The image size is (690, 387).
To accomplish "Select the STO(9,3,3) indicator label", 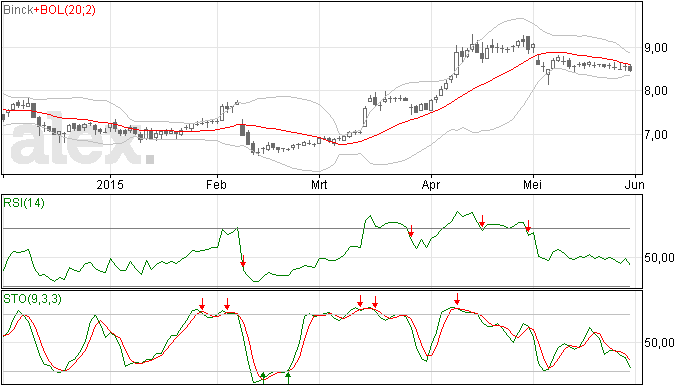I will tap(33, 299).
